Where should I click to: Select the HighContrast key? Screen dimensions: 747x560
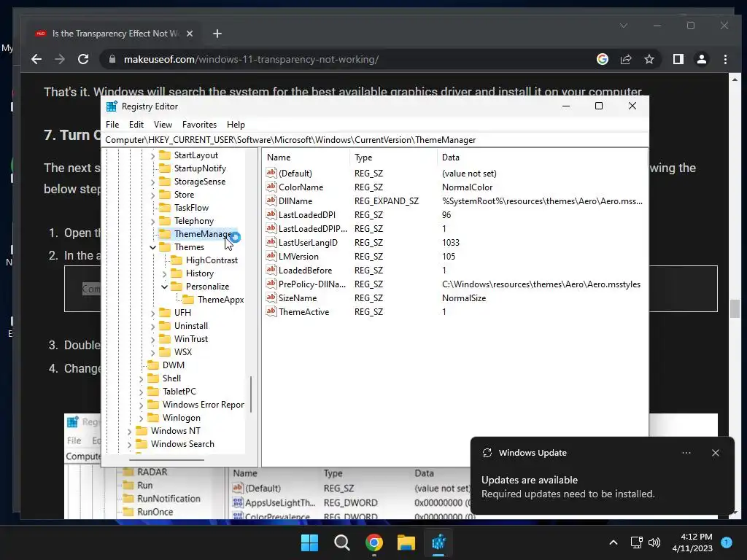(212, 260)
